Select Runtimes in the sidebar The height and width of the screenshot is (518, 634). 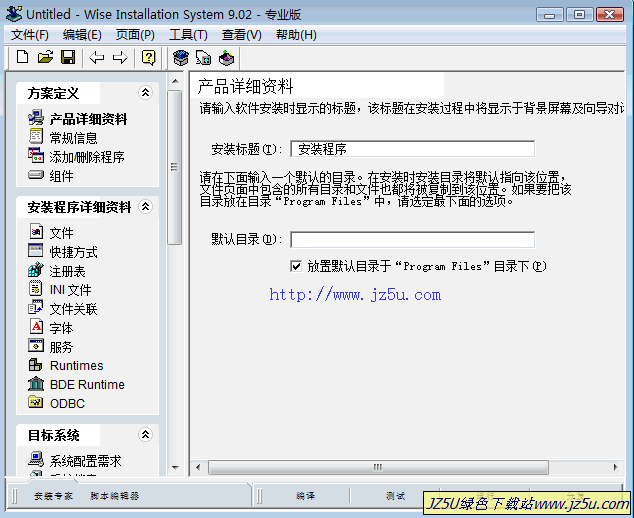76,366
